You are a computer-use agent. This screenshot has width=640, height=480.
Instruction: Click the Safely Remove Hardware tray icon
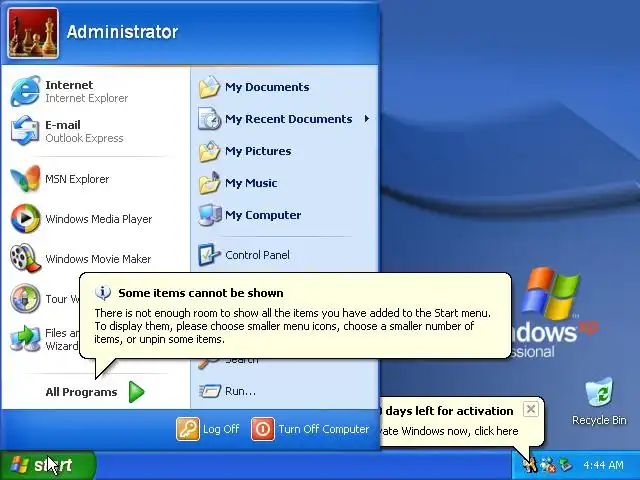566,464
